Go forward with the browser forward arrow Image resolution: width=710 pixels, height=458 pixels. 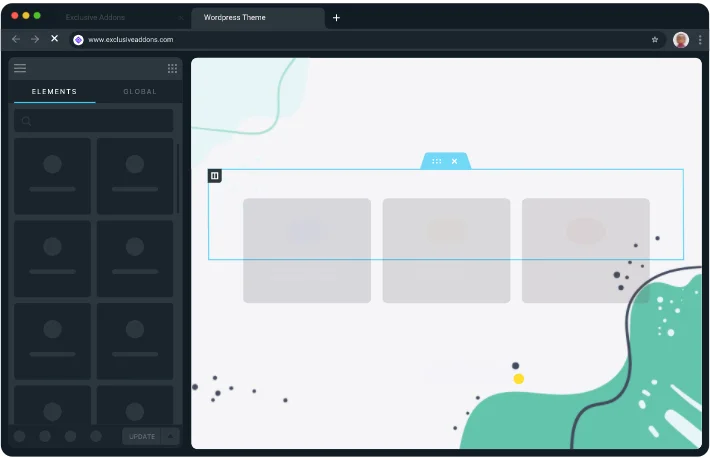(35, 39)
